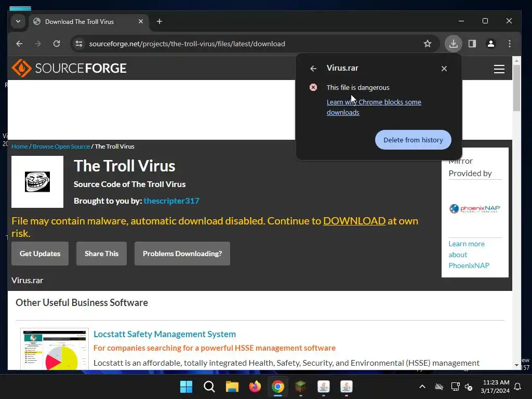Open File Explorer from taskbar

point(232,387)
